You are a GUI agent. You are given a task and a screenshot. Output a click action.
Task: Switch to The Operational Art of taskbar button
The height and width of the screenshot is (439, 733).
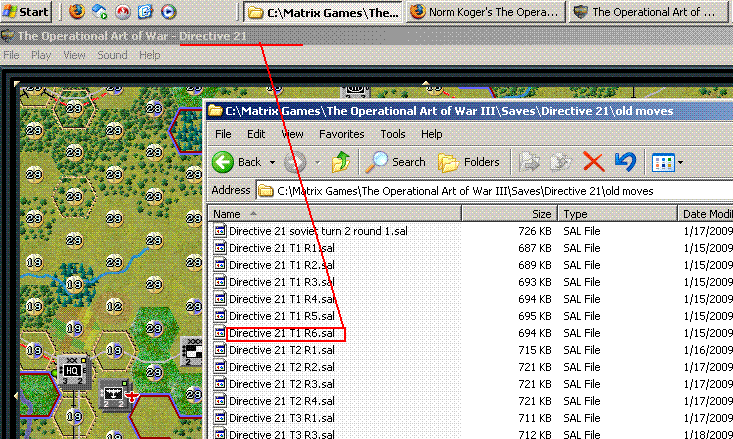(x=648, y=12)
